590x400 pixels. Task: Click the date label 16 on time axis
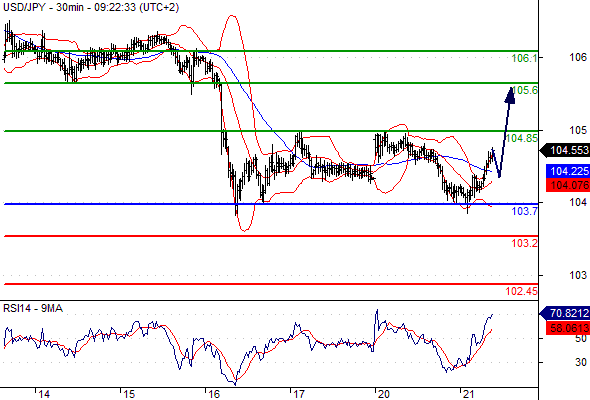[x=214, y=394]
